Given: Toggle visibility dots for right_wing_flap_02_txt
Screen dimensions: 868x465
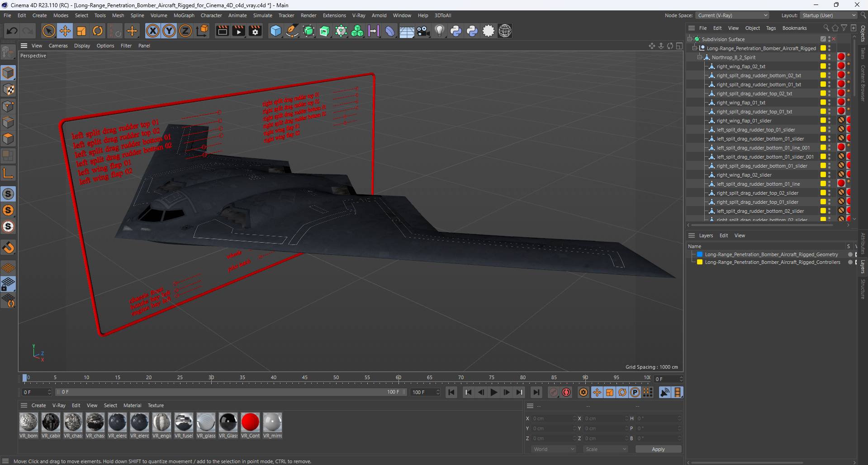Looking at the screenshot, I should point(829,66).
